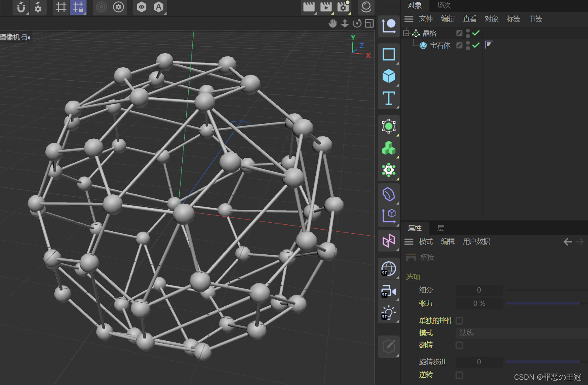Switch to the 属性 tab

pos(415,228)
